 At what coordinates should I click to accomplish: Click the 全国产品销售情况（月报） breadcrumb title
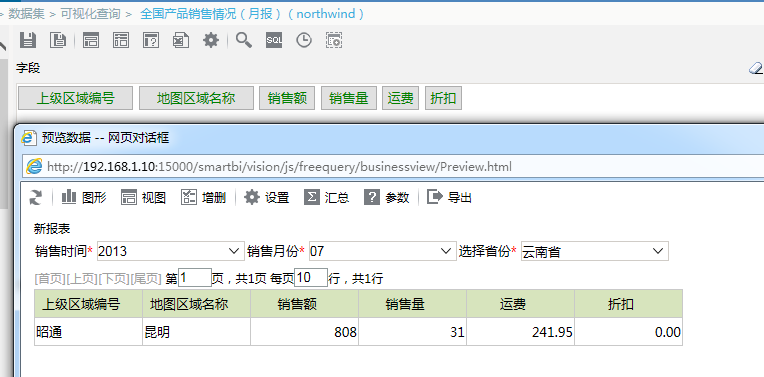pyautogui.click(x=252, y=14)
